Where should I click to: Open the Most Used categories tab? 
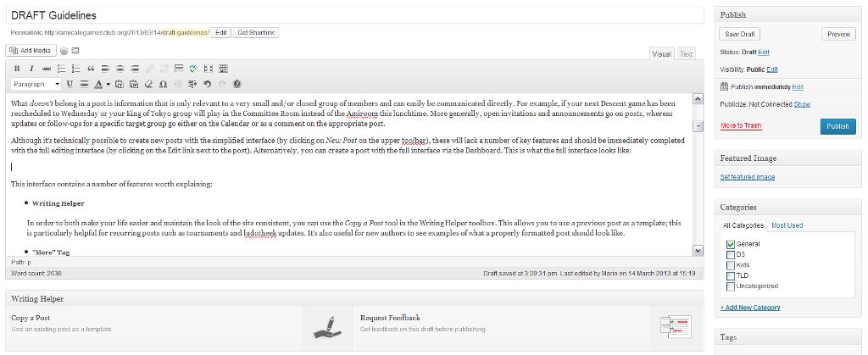click(787, 225)
